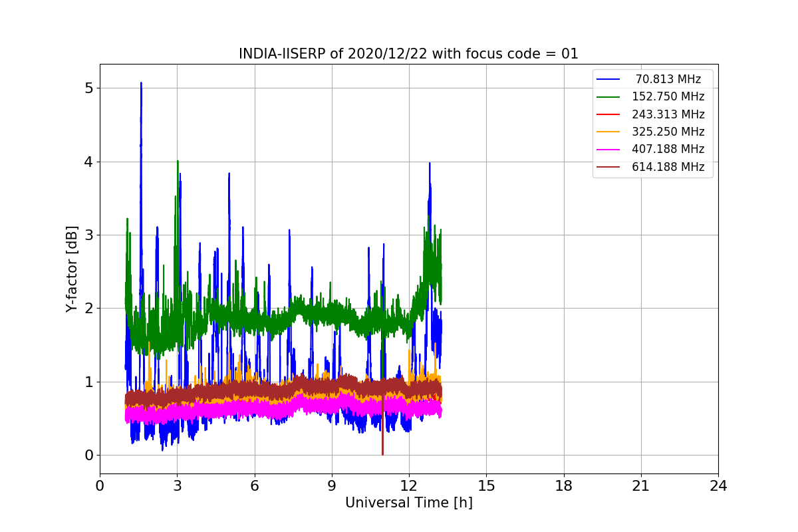Click the x-axis tick label 21
Screen dimensions: 798x532
(641, 486)
